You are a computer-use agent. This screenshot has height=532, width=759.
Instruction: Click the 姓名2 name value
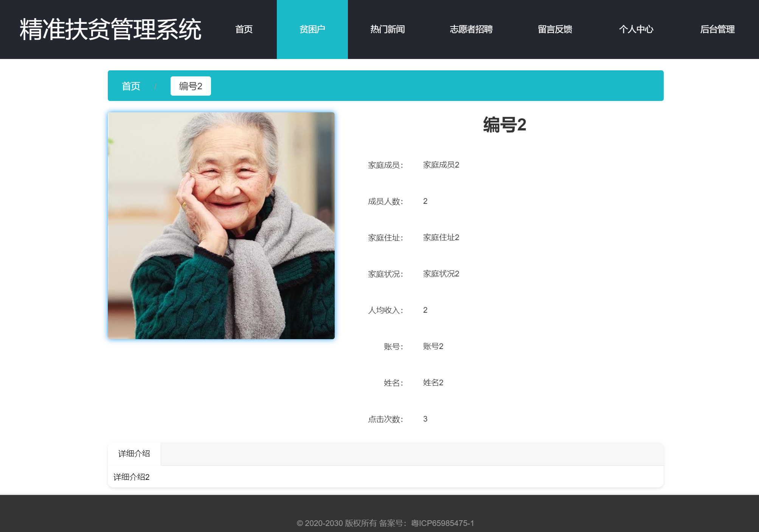click(x=433, y=383)
